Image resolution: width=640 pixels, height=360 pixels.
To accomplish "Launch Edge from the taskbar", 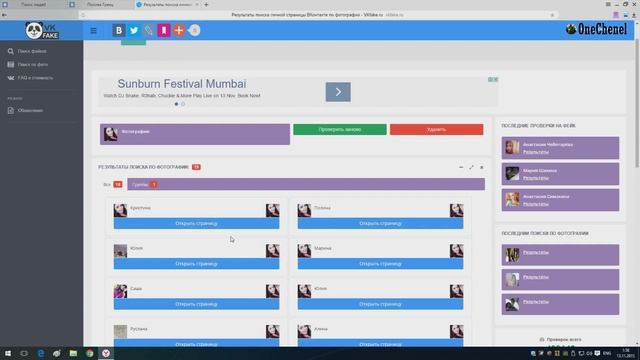I will (40, 353).
